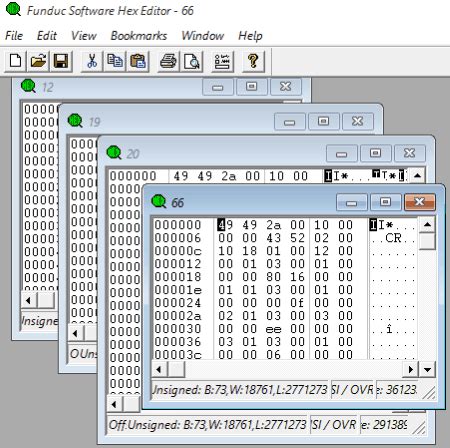Click the resize grip of window 66 status bar
The width and height of the screenshot is (450, 448).
(429, 392)
